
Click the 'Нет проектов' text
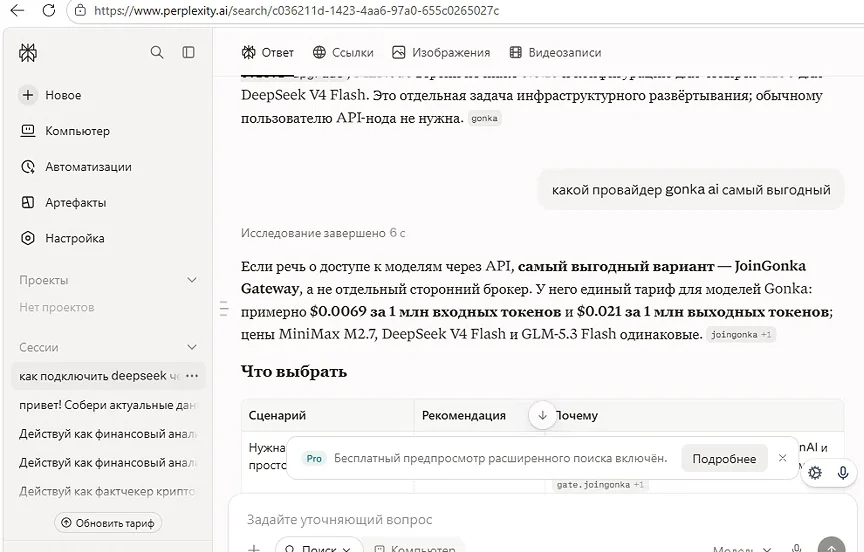[57, 307]
